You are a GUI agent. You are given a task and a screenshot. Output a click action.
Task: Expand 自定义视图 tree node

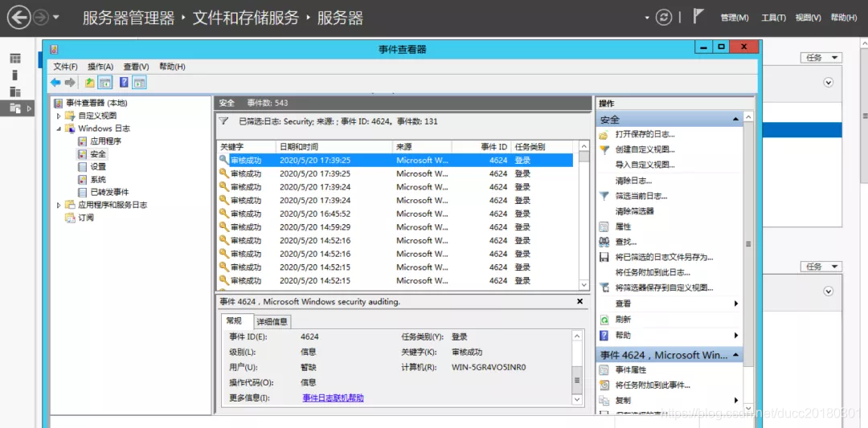coord(59,116)
